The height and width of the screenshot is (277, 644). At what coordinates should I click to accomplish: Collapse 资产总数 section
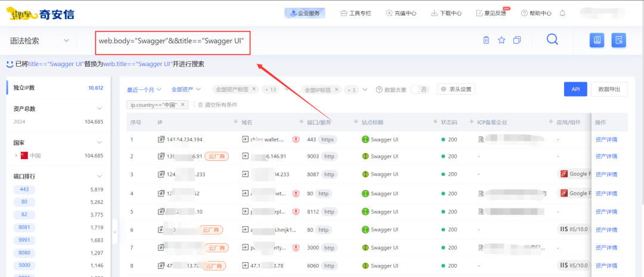click(x=99, y=108)
